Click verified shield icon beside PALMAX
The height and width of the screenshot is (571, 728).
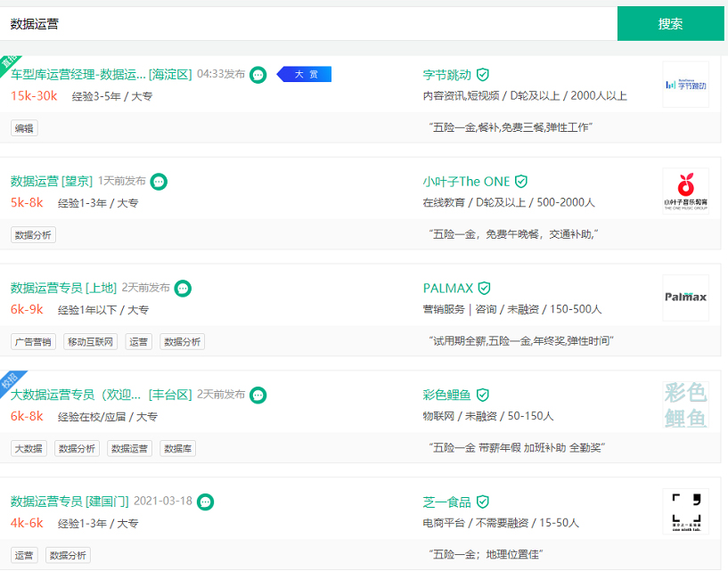click(484, 289)
